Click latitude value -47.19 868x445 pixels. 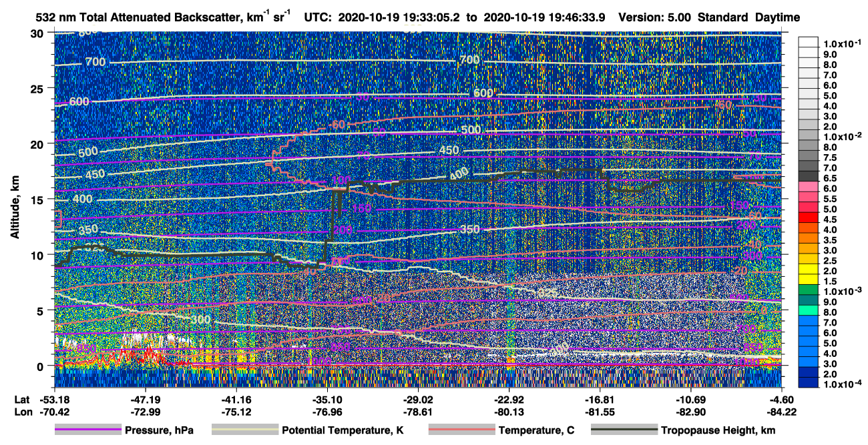click(145, 400)
